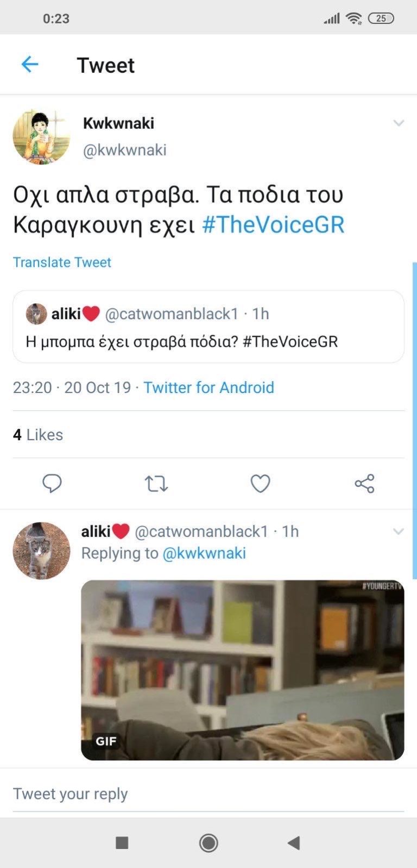Tap the @kwkwnaki mention in Replying to
This screenshot has width=417, height=868.
[204, 553]
